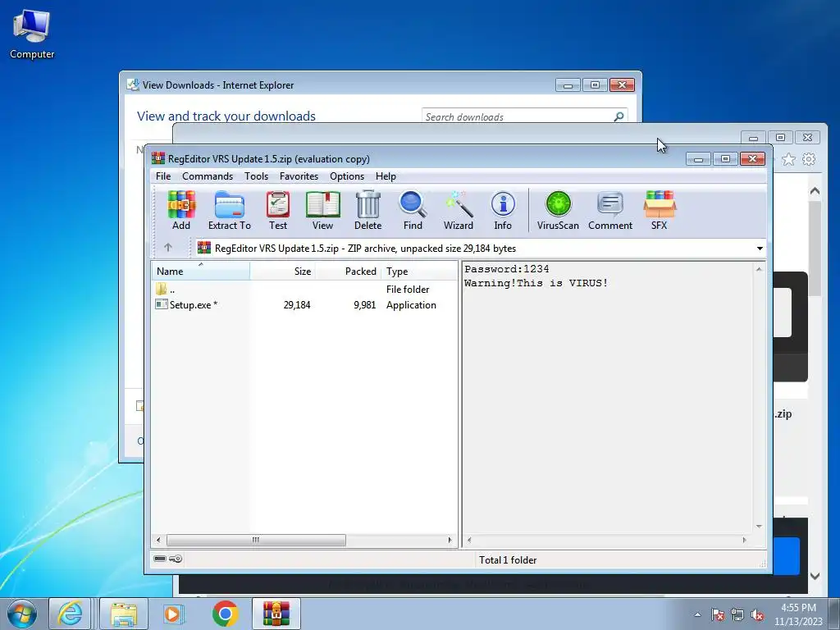The width and height of the screenshot is (840, 630).
Task: Click the 29,184 size value
Action: click(297, 305)
